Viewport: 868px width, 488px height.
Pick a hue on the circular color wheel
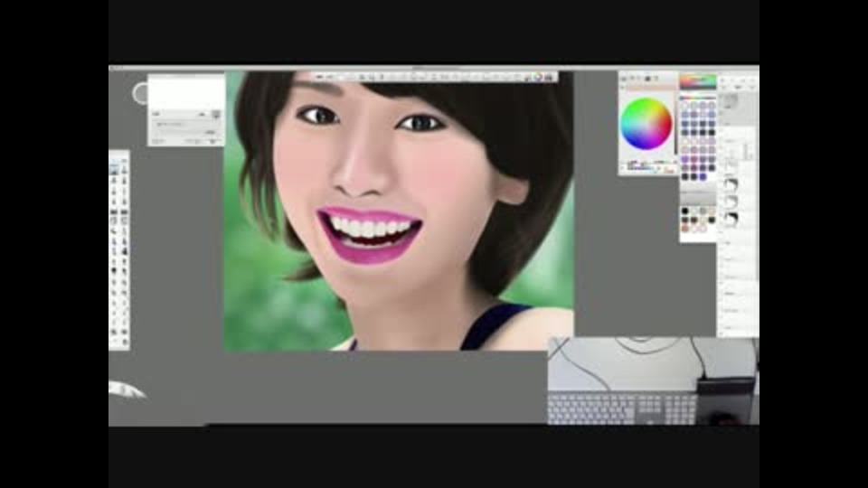646,124
